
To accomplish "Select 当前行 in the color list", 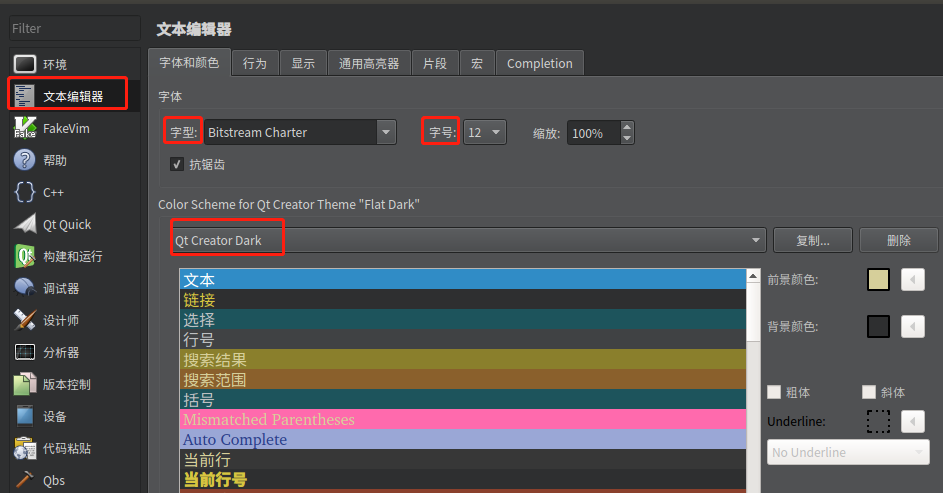I will coord(462,459).
